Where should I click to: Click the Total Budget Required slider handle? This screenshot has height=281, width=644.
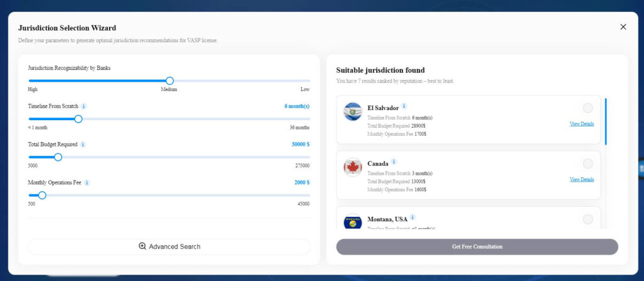point(58,157)
